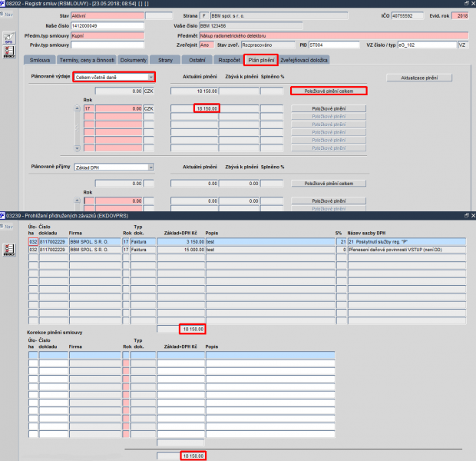The height and width of the screenshot is (461, 476).
Task: Click first Základ+DPH Kč cell in Korekce table
Action: pos(181,355)
